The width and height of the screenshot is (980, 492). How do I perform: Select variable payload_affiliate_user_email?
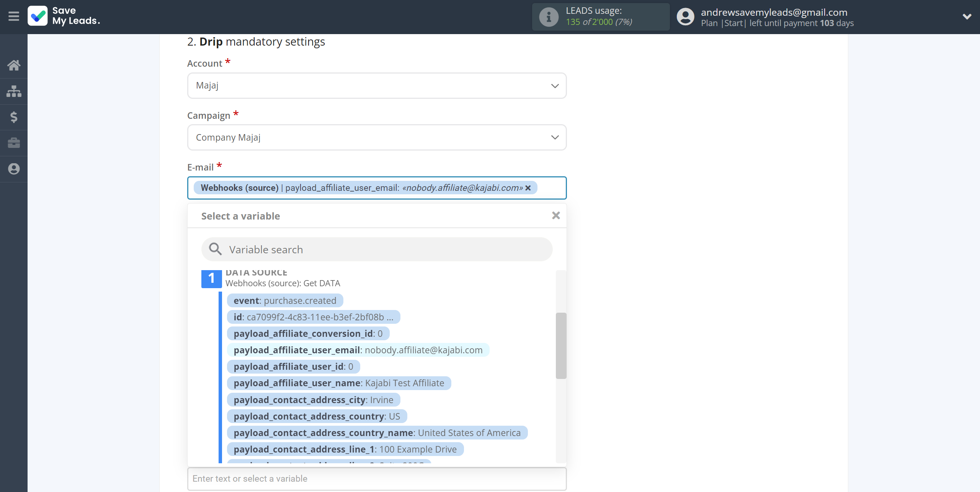point(358,350)
